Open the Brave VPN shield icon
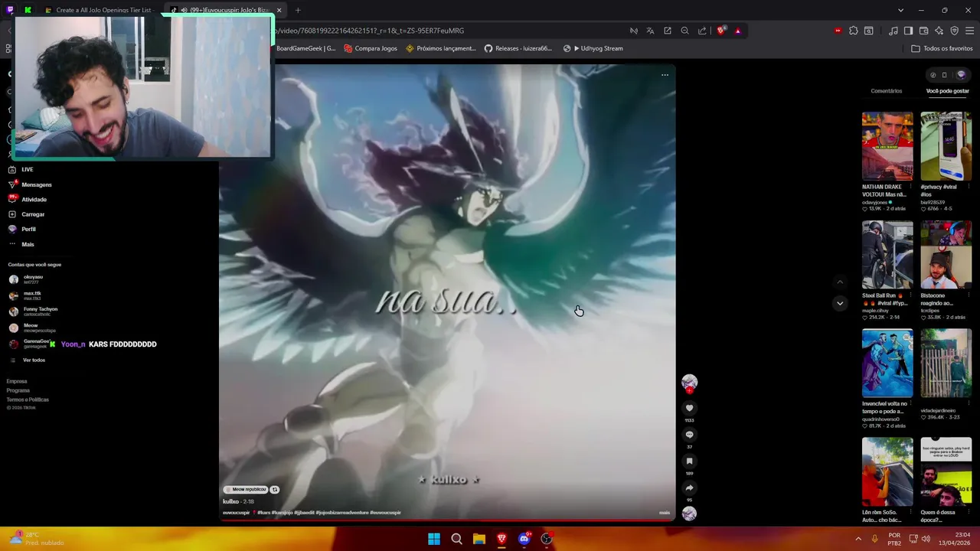 click(954, 31)
